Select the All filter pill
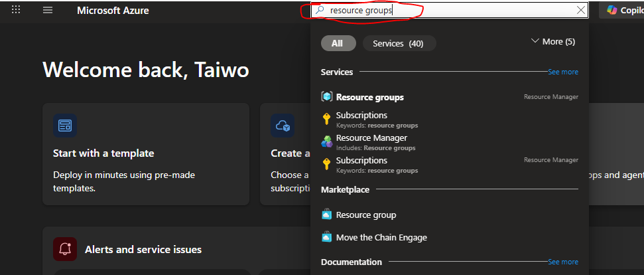This screenshot has height=275, width=644. tap(338, 43)
